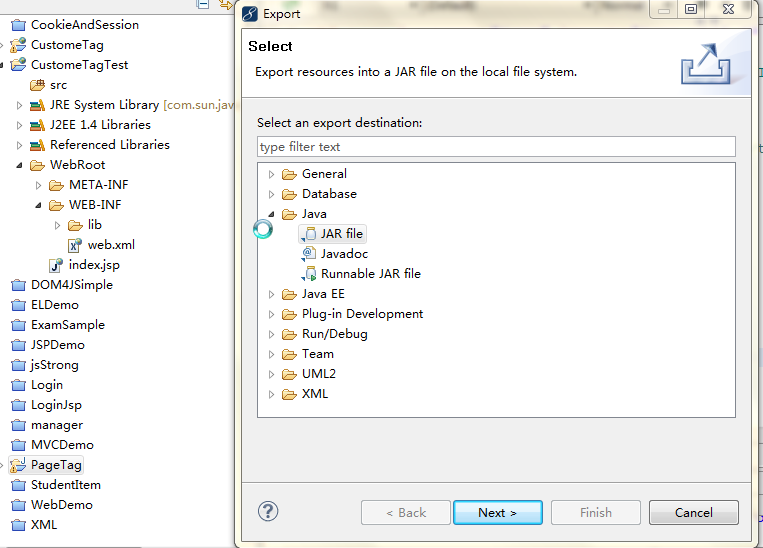Select the src package folder icon
The height and width of the screenshot is (548, 763).
click(37, 85)
